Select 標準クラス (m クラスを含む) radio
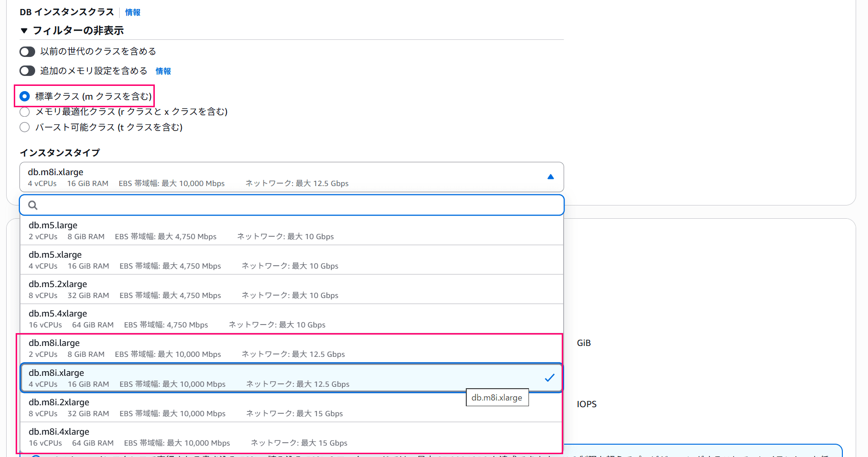 coord(25,96)
